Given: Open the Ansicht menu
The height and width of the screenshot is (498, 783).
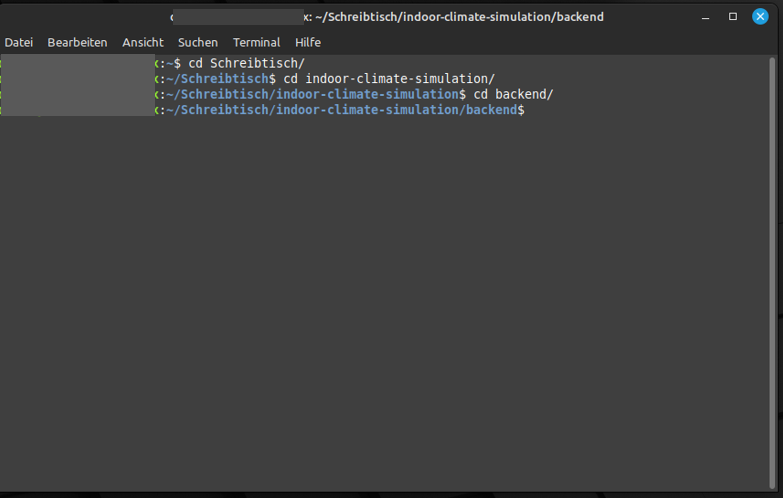Looking at the screenshot, I should pyautogui.click(x=143, y=43).
